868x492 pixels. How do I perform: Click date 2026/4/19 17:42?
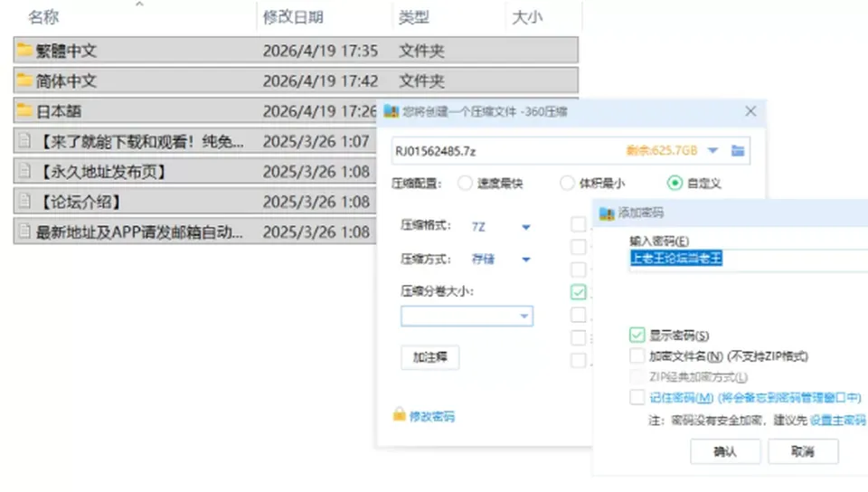click(x=320, y=80)
